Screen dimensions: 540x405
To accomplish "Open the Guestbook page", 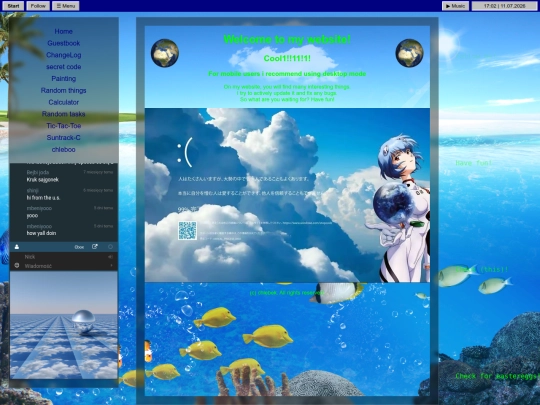I will (x=63, y=43).
